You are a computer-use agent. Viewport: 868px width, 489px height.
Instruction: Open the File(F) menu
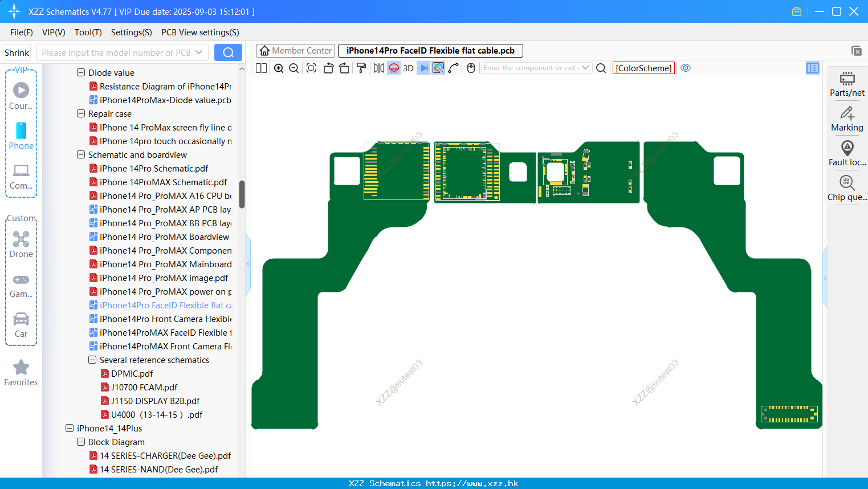pyautogui.click(x=22, y=32)
